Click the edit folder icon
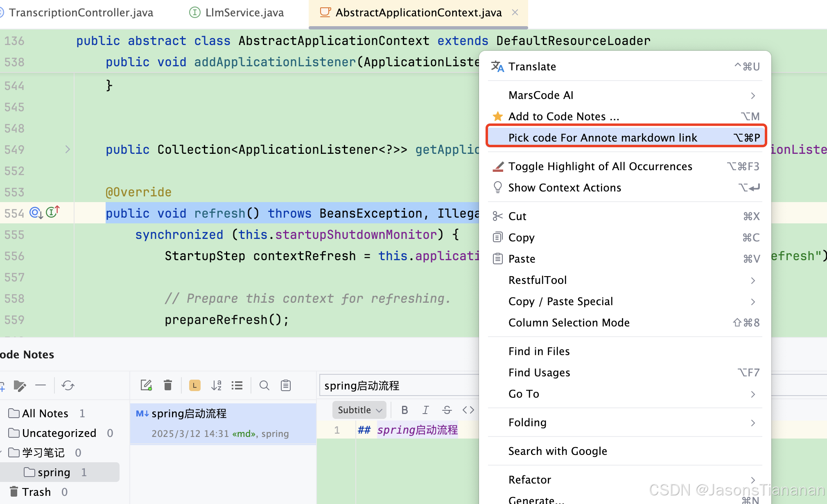The height and width of the screenshot is (504, 827). click(20, 385)
